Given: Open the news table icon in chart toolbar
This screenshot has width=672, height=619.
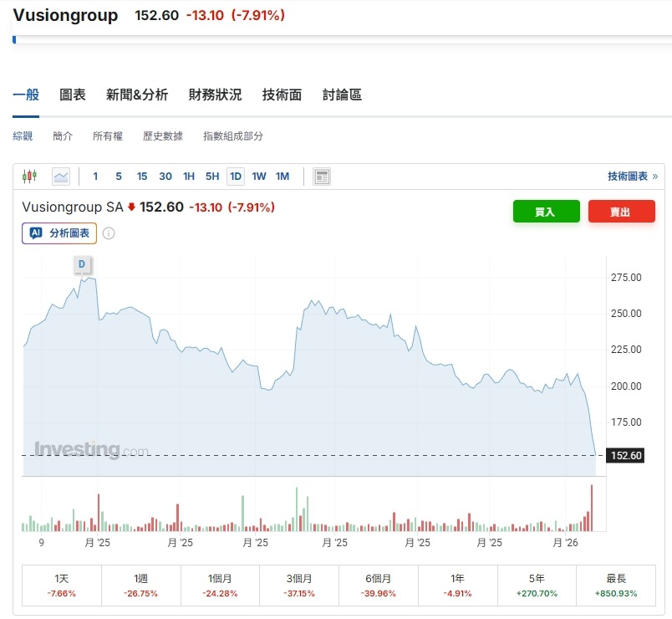Looking at the screenshot, I should [322, 176].
